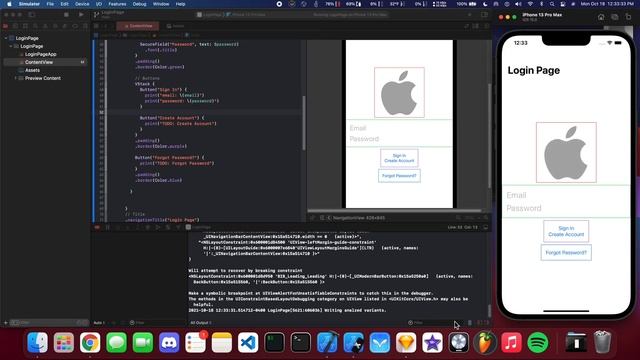Open the Debug menu
The width and height of the screenshot is (640, 360).
(139, 4)
